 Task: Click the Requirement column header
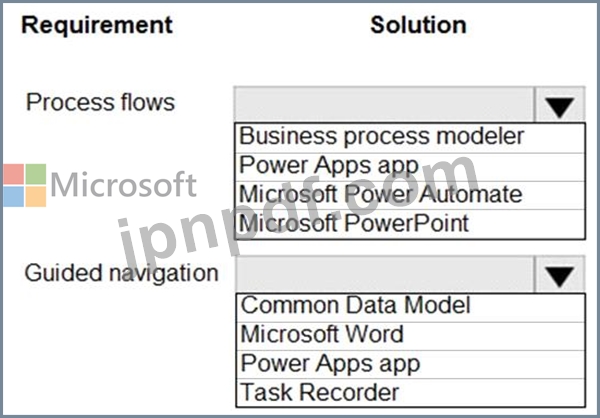pyautogui.click(x=97, y=25)
